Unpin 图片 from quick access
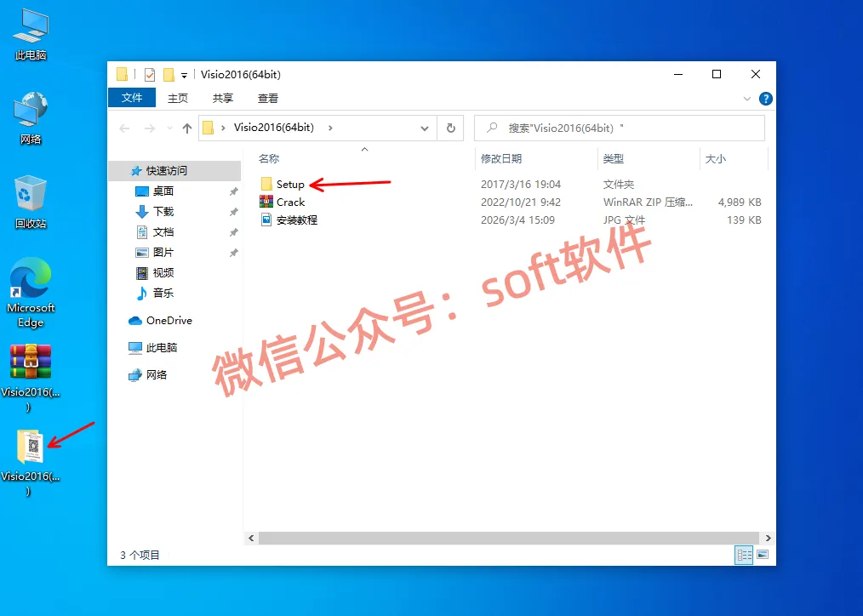This screenshot has height=616, width=863. [234, 253]
